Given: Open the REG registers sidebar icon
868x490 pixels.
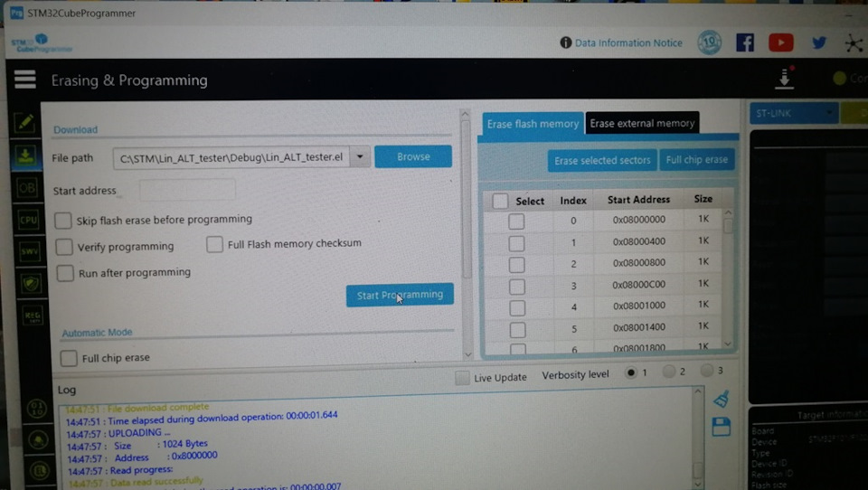Looking at the screenshot, I should [33, 316].
